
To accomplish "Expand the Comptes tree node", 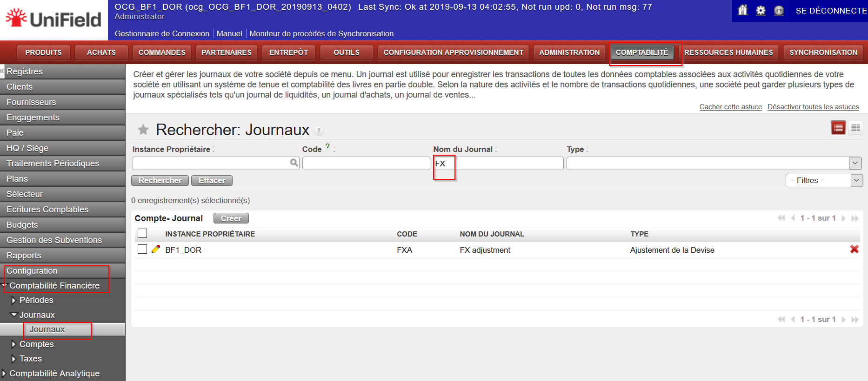I will [x=13, y=344].
